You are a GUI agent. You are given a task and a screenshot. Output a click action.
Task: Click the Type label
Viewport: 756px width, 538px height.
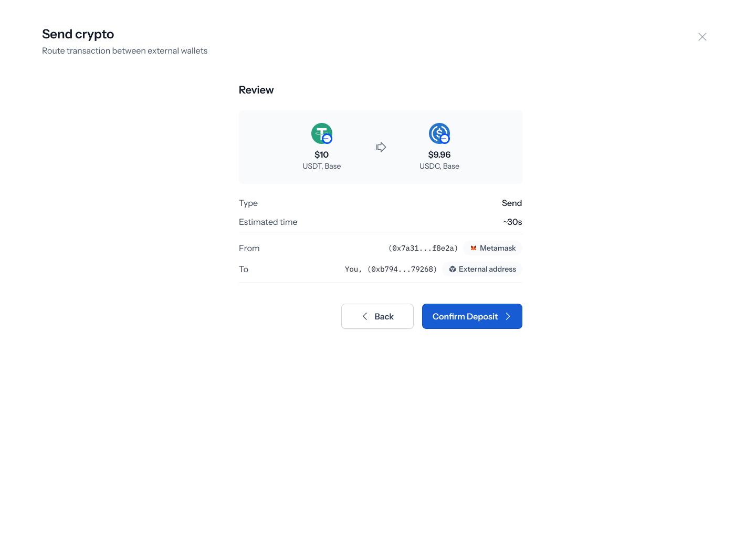tap(248, 203)
